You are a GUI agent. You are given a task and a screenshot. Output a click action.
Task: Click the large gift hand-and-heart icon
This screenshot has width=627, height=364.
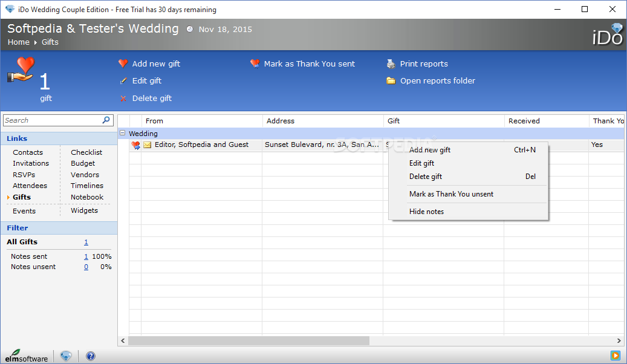tap(21, 70)
